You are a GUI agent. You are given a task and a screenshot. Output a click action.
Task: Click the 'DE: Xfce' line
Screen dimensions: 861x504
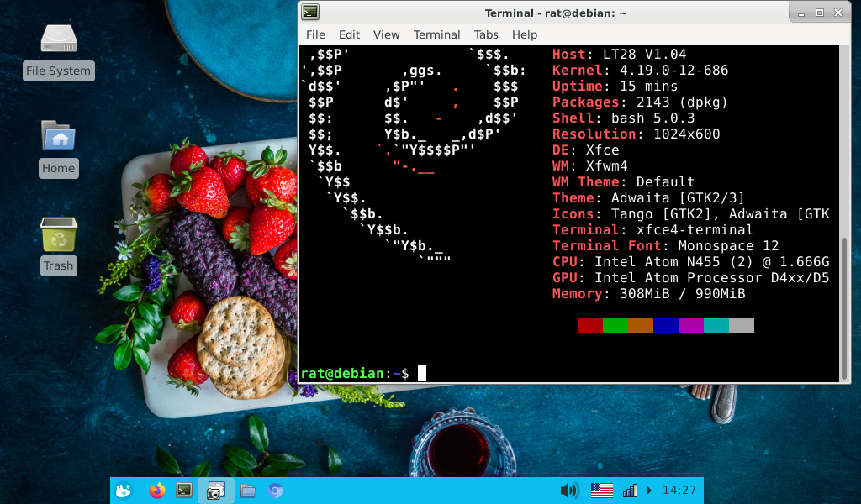point(586,150)
